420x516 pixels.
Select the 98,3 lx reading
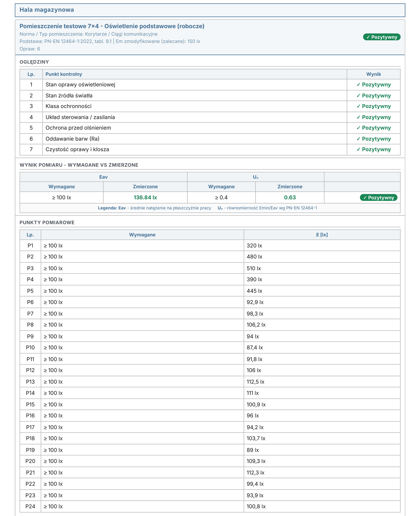(x=255, y=314)
